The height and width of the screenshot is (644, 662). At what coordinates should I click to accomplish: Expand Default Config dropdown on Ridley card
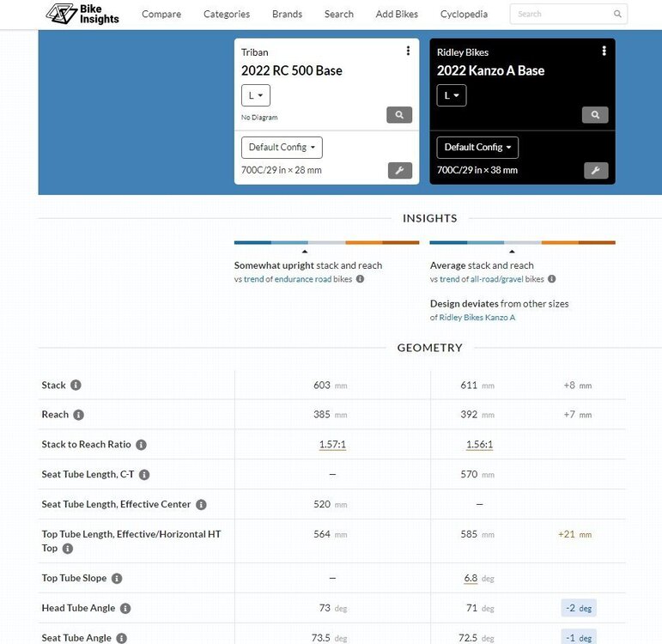(x=477, y=147)
